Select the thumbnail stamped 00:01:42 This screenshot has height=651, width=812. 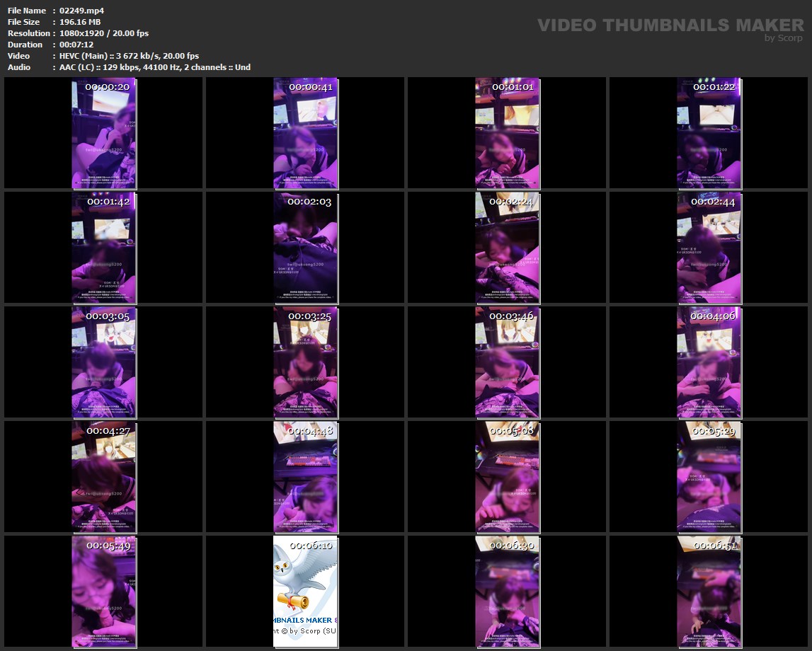(103, 248)
